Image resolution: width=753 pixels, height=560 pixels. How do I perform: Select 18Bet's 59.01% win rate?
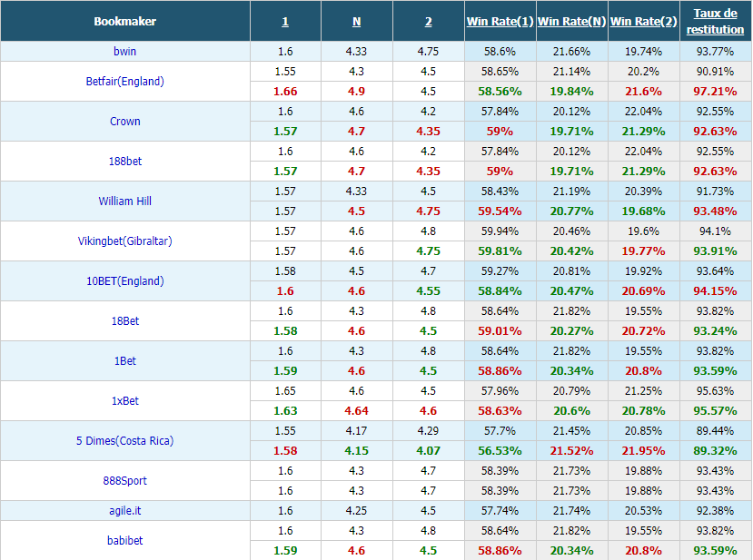tap(500, 330)
